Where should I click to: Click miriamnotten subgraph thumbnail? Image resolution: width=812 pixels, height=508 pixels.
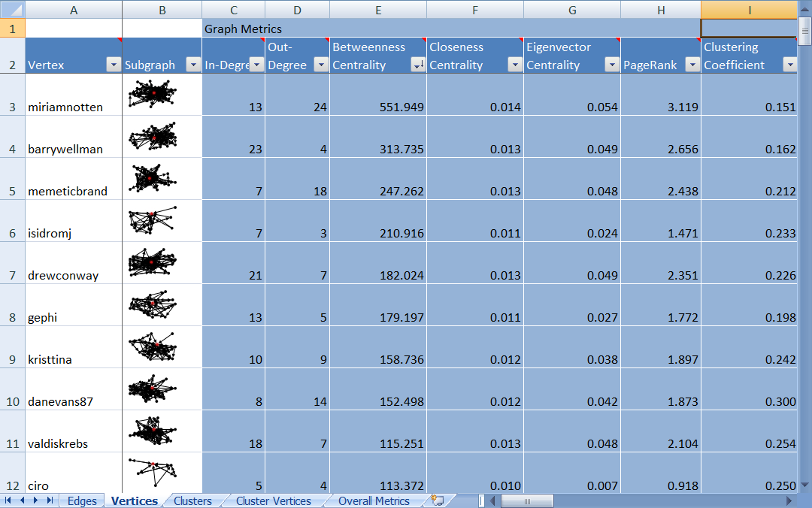tap(153, 94)
